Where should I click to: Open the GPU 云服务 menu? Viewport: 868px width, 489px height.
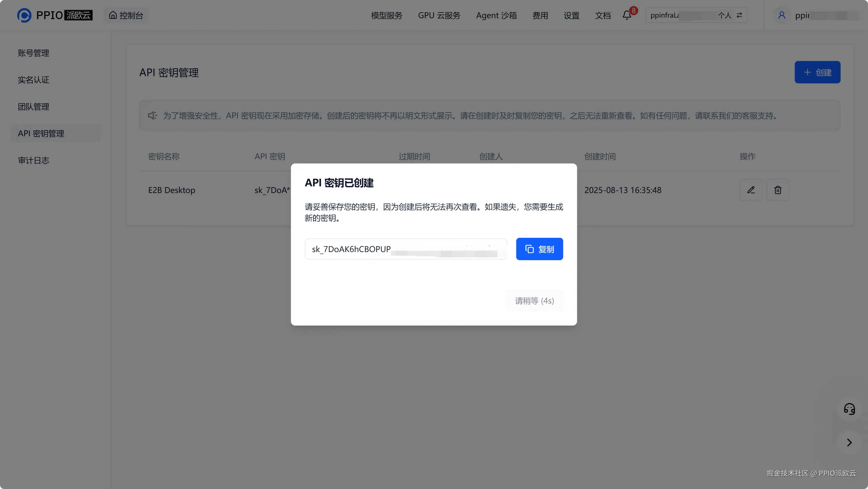point(439,15)
